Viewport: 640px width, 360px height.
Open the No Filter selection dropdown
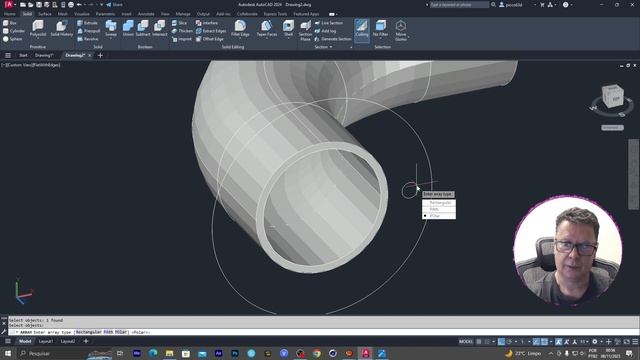pos(380,29)
